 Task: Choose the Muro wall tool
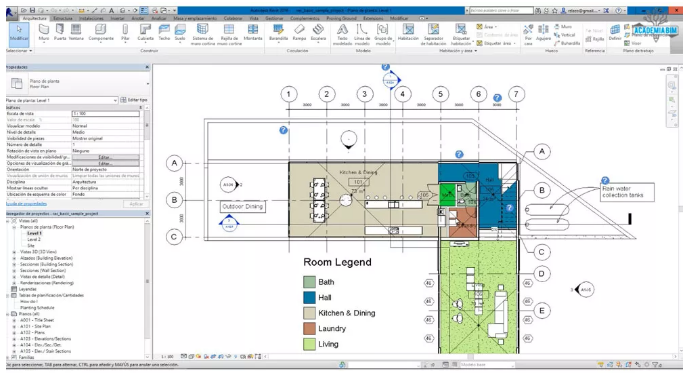(x=44, y=33)
